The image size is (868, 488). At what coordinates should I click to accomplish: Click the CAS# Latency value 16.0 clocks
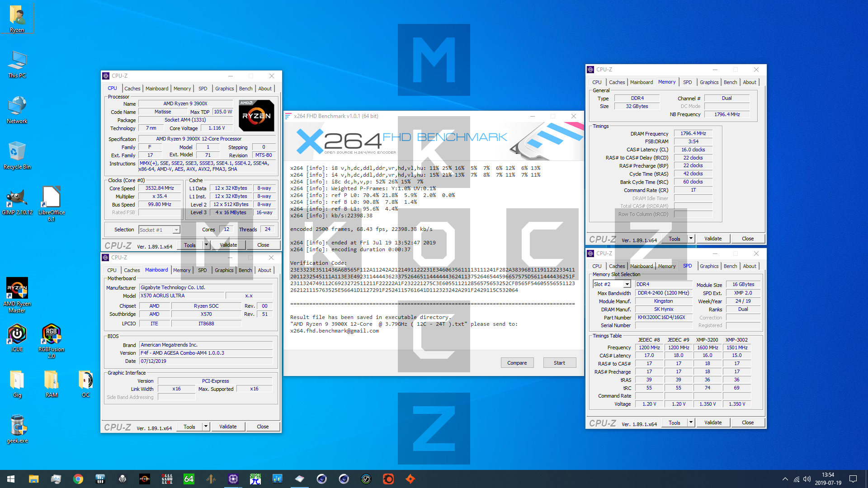pos(693,150)
